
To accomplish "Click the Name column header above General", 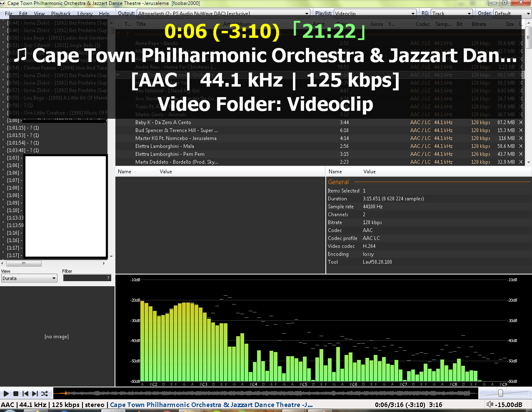I will 343,172.
